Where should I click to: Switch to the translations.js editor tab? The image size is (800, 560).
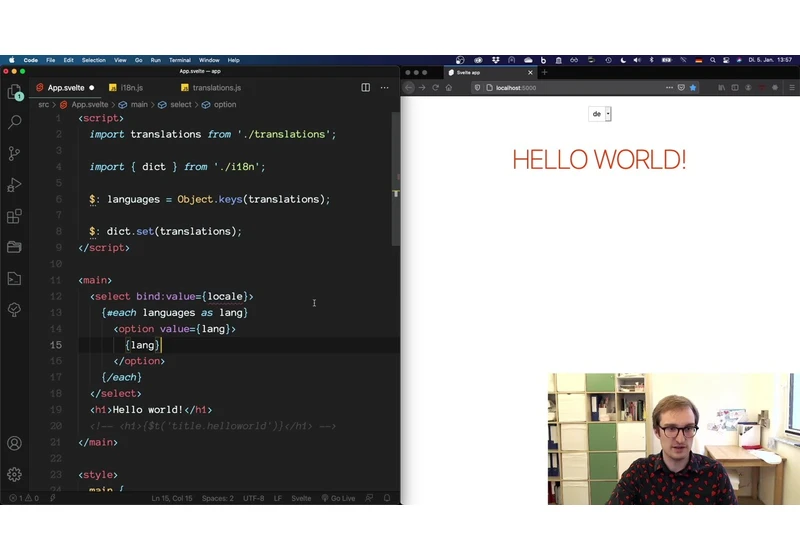(211, 88)
